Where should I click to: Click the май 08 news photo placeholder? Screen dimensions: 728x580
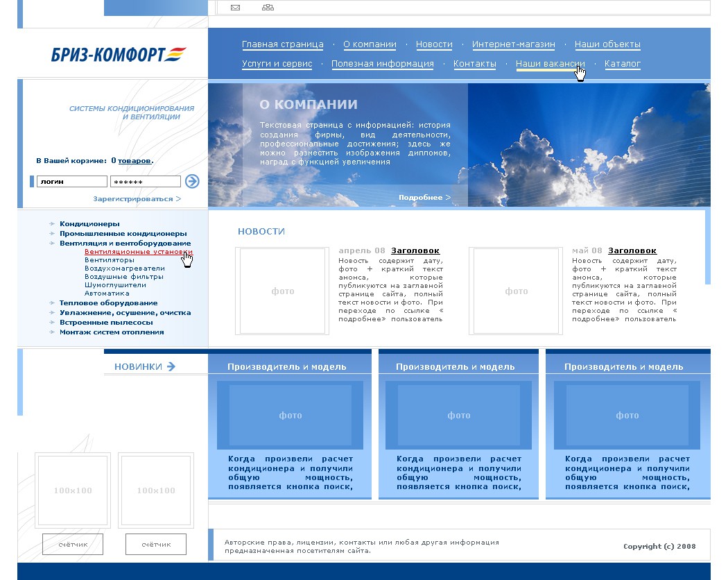coord(516,291)
